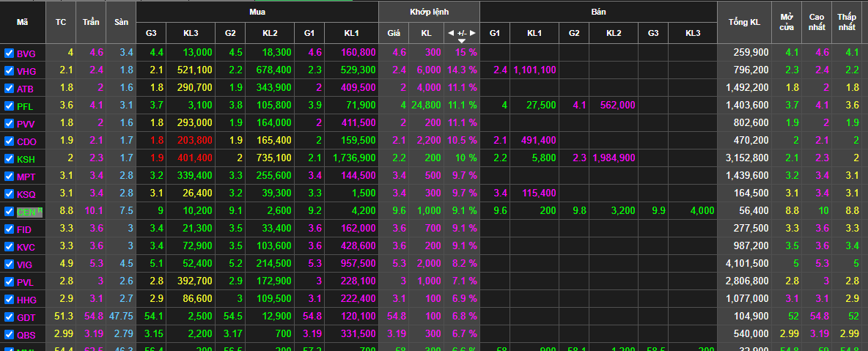Deselect the KSH row checkbox

pos(9,159)
